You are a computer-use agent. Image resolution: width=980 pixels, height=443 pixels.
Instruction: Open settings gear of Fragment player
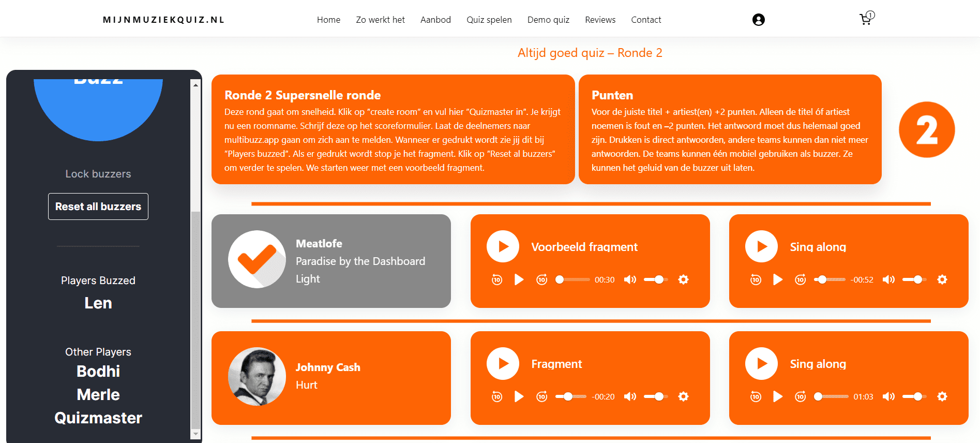pos(683,397)
